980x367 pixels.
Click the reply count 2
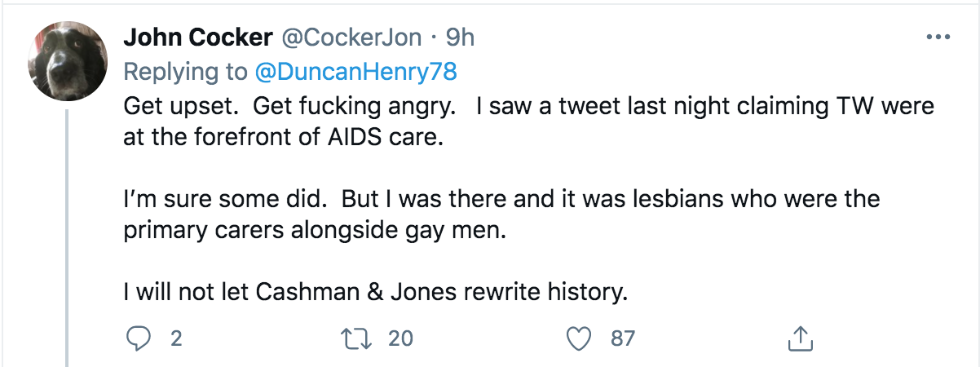pos(175,338)
